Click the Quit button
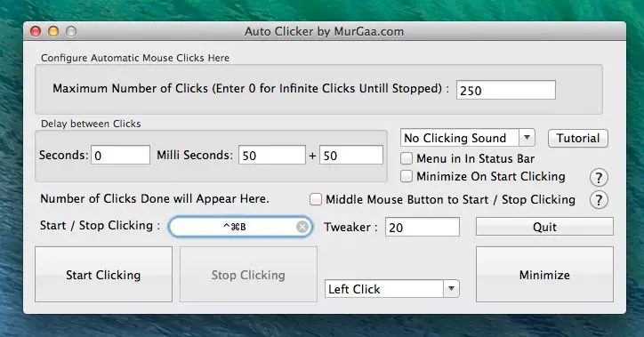The image size is (644, 337). pyautogui.click(x=544, y=227)
